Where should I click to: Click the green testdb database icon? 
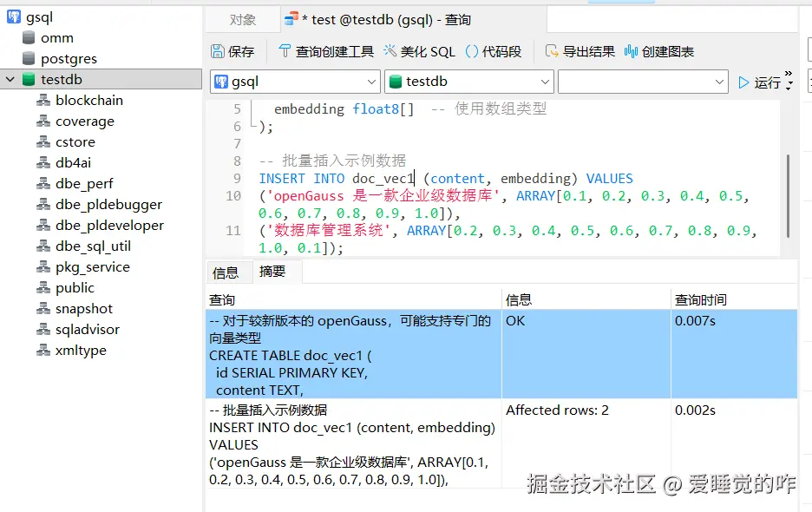pos(29,79)
